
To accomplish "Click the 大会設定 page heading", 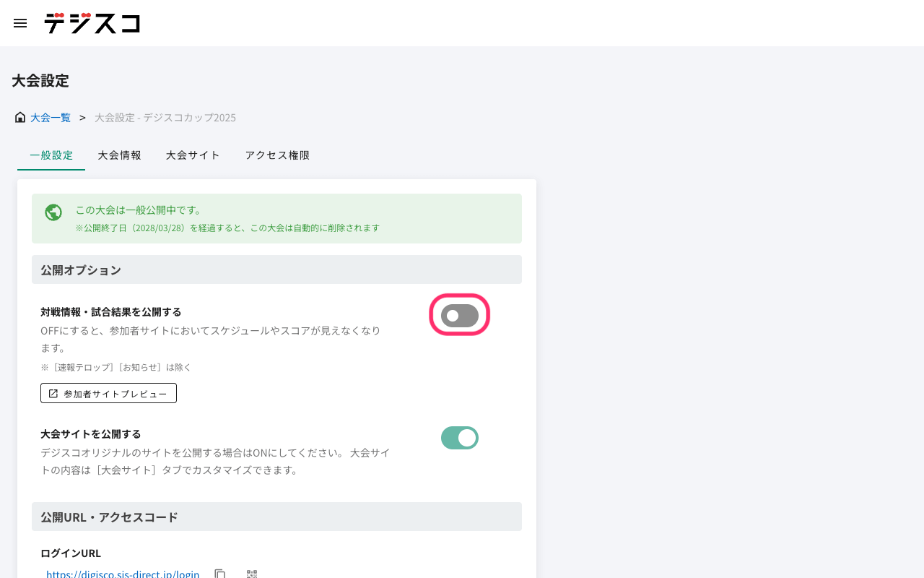I will click(40, 81).
